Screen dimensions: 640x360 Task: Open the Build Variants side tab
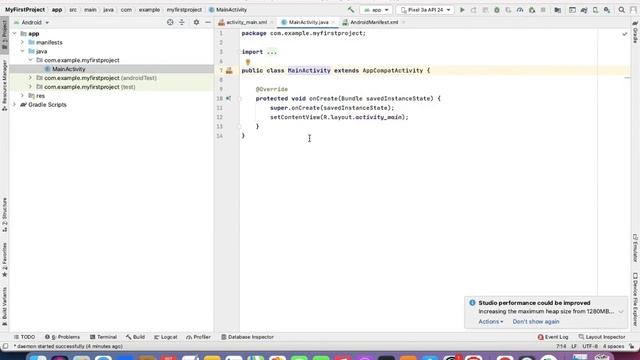click(4, 306)
